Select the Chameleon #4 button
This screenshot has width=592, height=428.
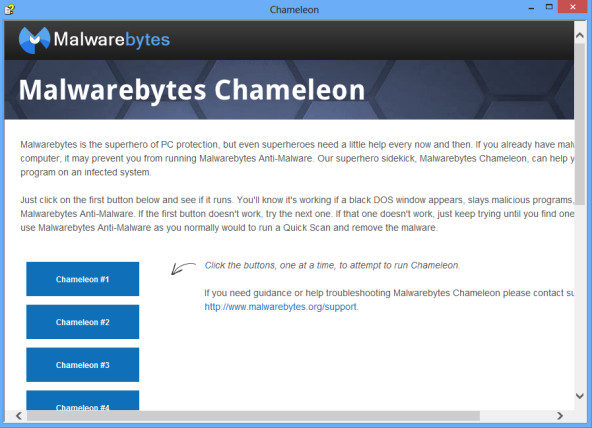pyautogui.click(x=82, y=400)
